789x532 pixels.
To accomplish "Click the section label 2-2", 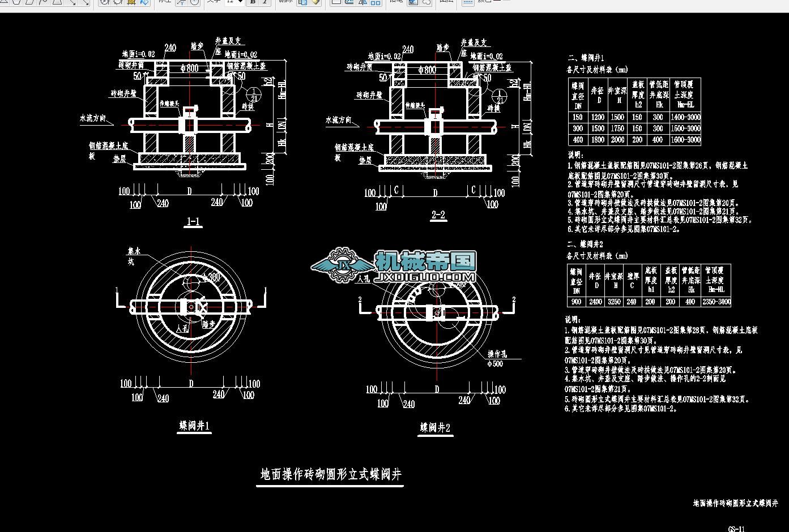I will [438, 215].
